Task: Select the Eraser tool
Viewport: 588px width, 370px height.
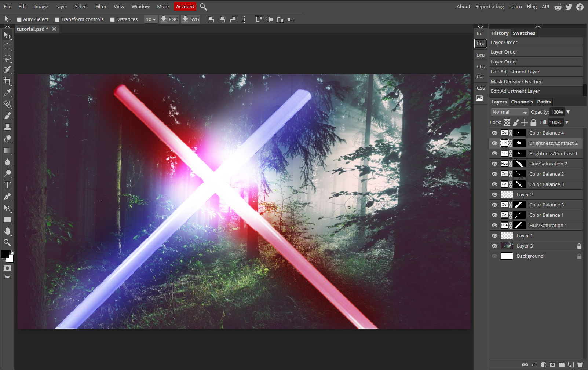Action: (7, 139)
